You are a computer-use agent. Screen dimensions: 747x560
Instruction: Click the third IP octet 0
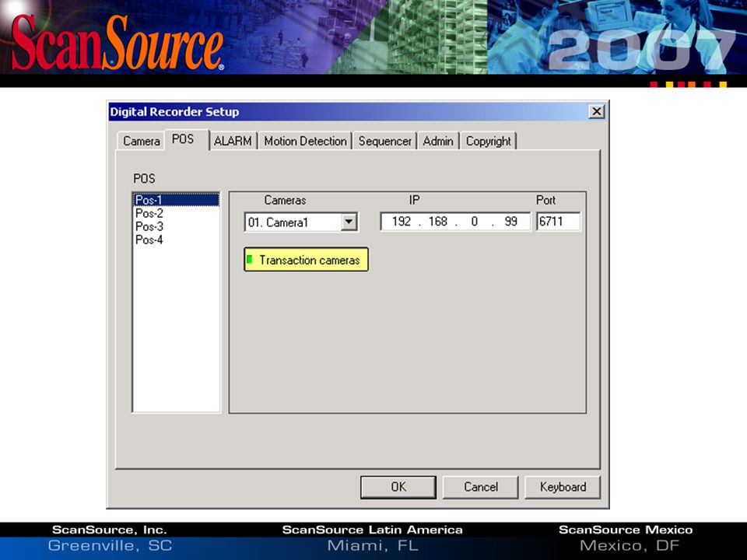coord(474,222)
